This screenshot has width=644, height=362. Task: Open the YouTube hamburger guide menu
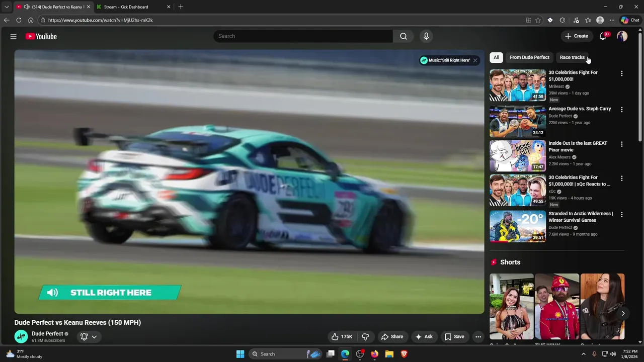pos(14,36)
